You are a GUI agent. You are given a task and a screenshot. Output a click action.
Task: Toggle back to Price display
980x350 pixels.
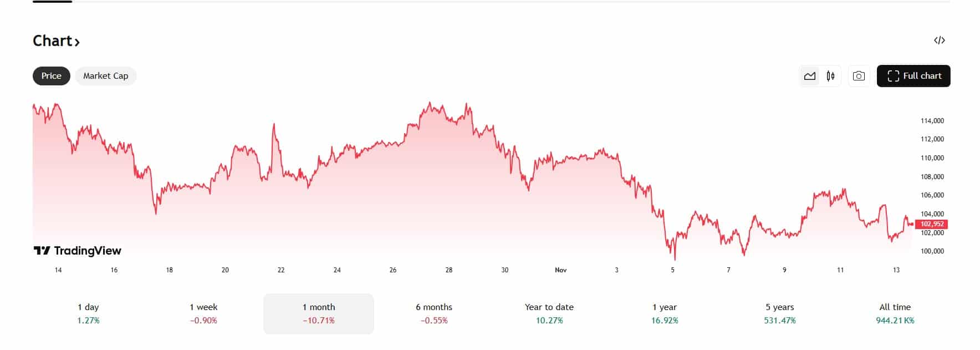point(51,76)
